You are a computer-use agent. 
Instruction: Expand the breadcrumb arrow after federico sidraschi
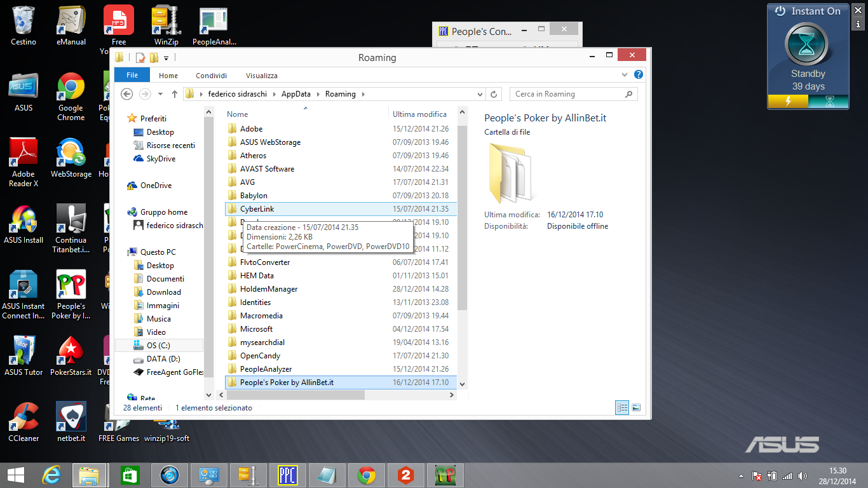pyautogui.click(x=274, y=94)
